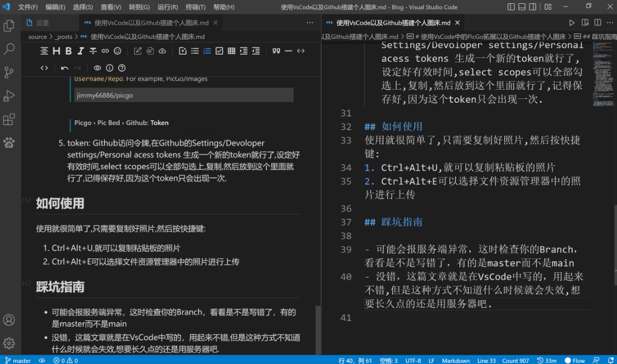Image resolution: width=617 pixels, height=364 pixels.
Task: Click the jimmy66886/picgo input field
Action: [x=184, y=95]
